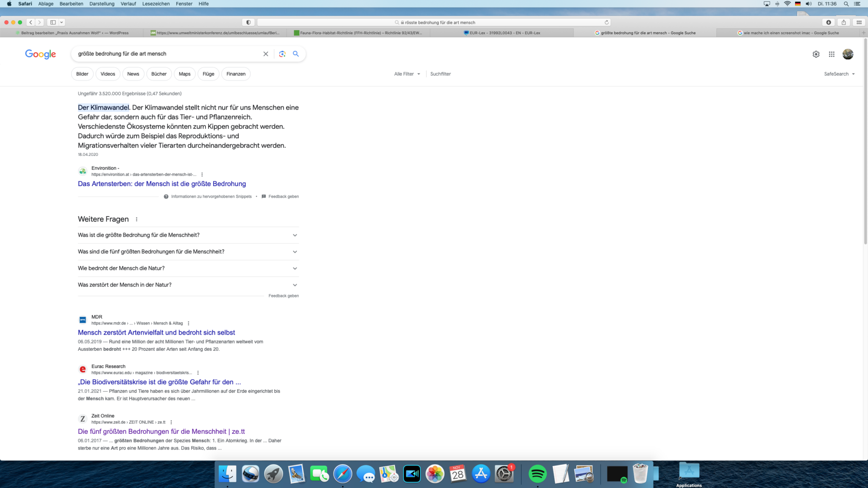Open App Store in the Dock
This screenshot has height=488, width=868.
[x=481, y=474]
